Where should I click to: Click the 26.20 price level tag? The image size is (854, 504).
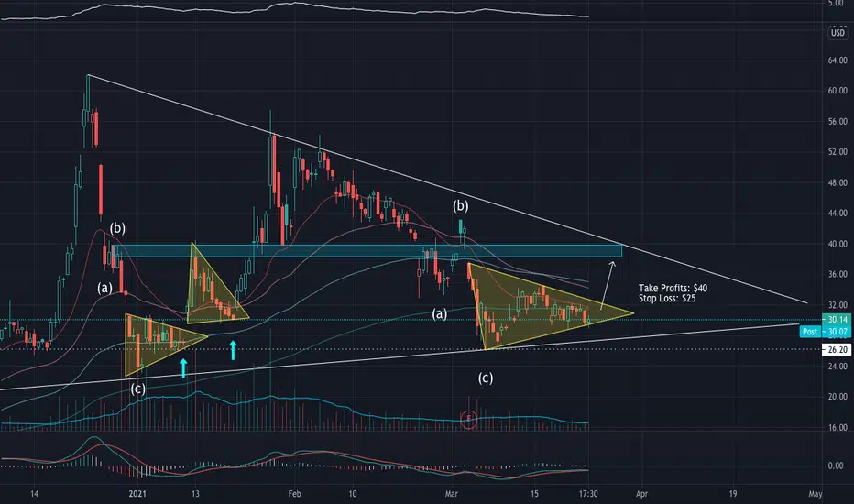point(838,350)
